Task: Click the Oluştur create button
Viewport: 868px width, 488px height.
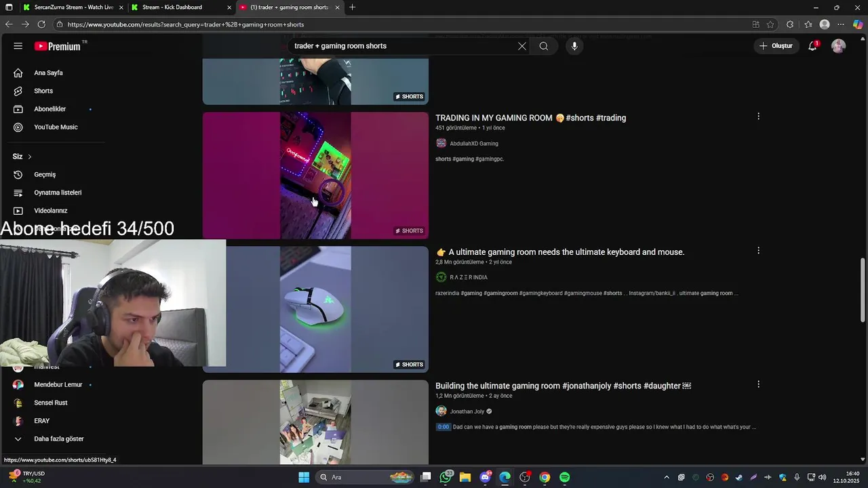Action: (x=776, y=46)
